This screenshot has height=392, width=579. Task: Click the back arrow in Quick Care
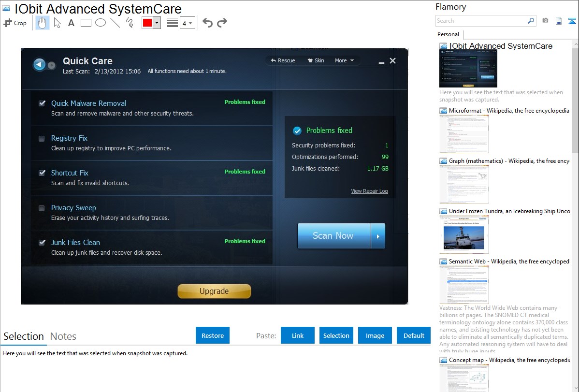click(x=39, y=64)
